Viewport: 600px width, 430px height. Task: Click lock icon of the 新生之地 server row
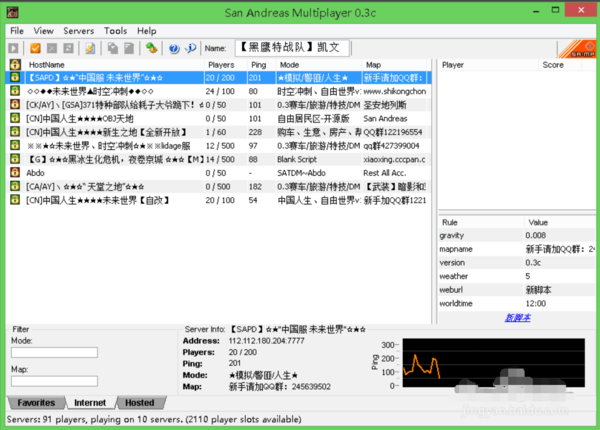(15, 132)
